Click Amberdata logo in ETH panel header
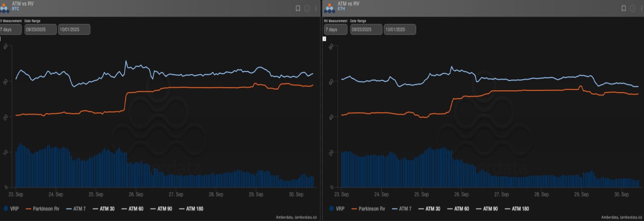Screen dimensions: 644x221 pyautogui.click(x=330, y=8)
